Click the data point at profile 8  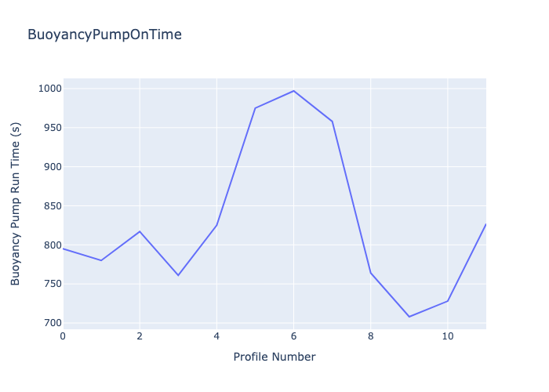click(371, 273)
